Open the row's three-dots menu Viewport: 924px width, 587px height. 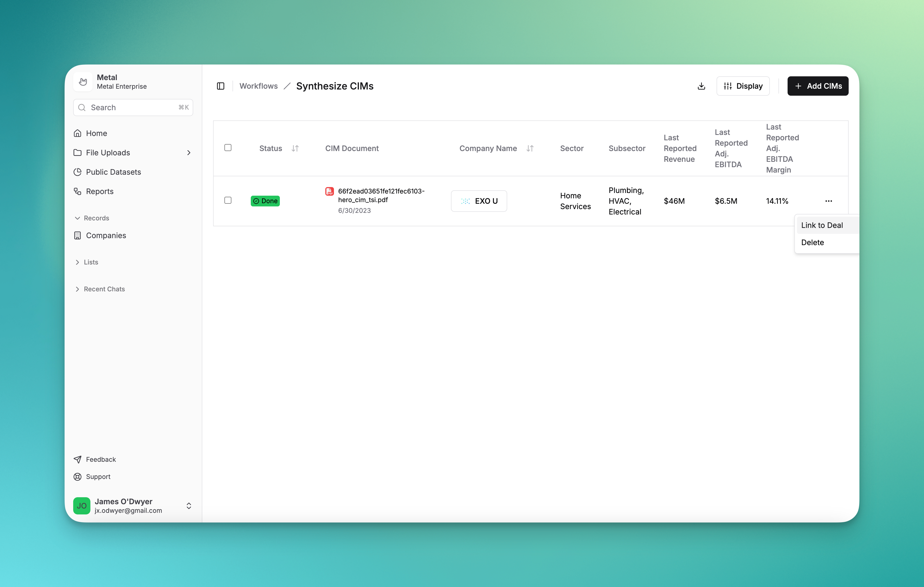(x=828, y=201)
